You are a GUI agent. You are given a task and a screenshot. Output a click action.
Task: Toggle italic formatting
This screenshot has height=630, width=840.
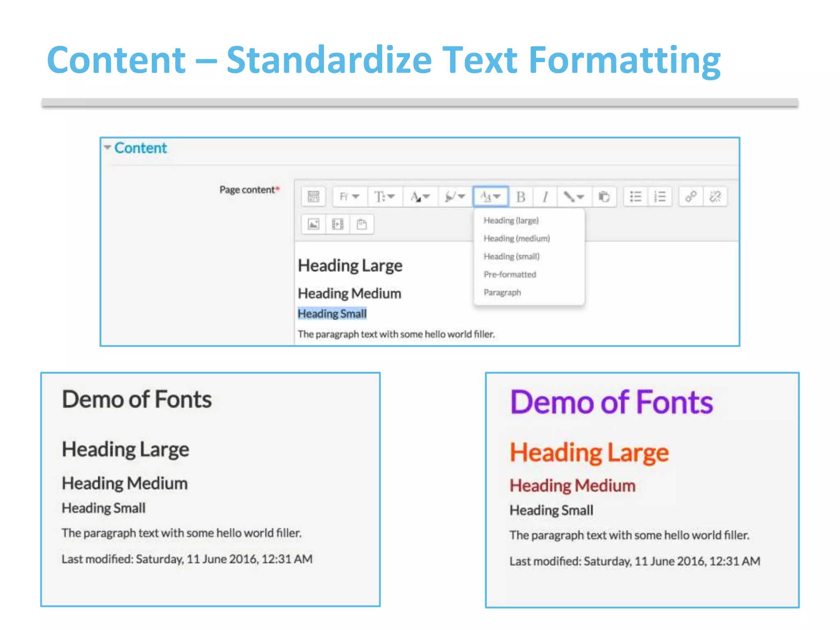[545, 196]
